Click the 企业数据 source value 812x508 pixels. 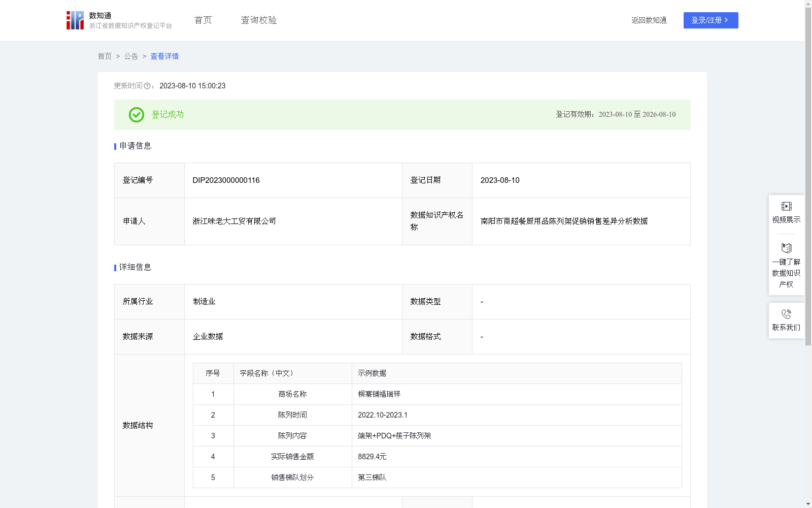[208, 337]
